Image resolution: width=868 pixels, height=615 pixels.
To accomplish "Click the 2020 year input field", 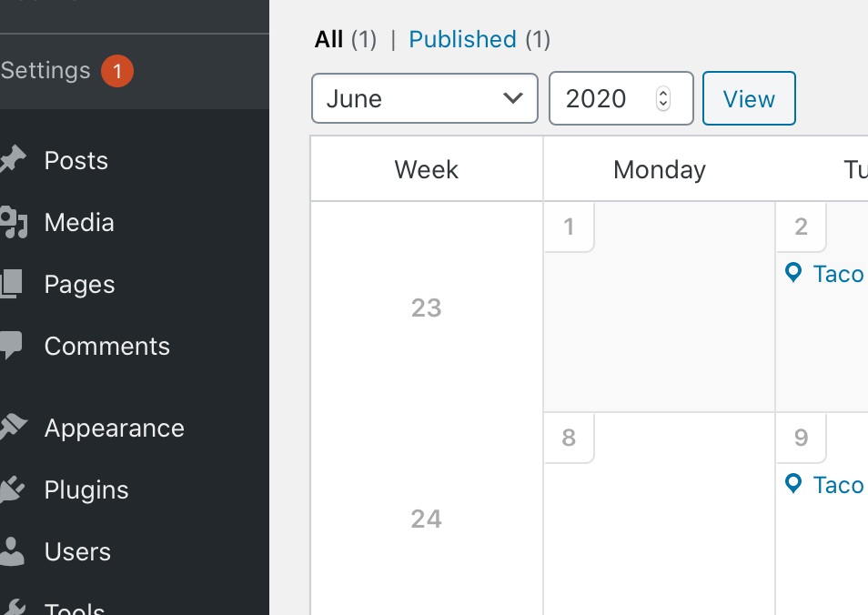I will 621,98.
